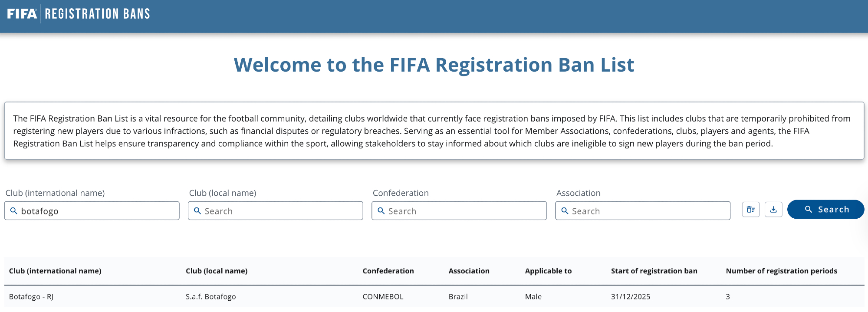Click the ban date '31/12/2025' cell

(631, 297)
